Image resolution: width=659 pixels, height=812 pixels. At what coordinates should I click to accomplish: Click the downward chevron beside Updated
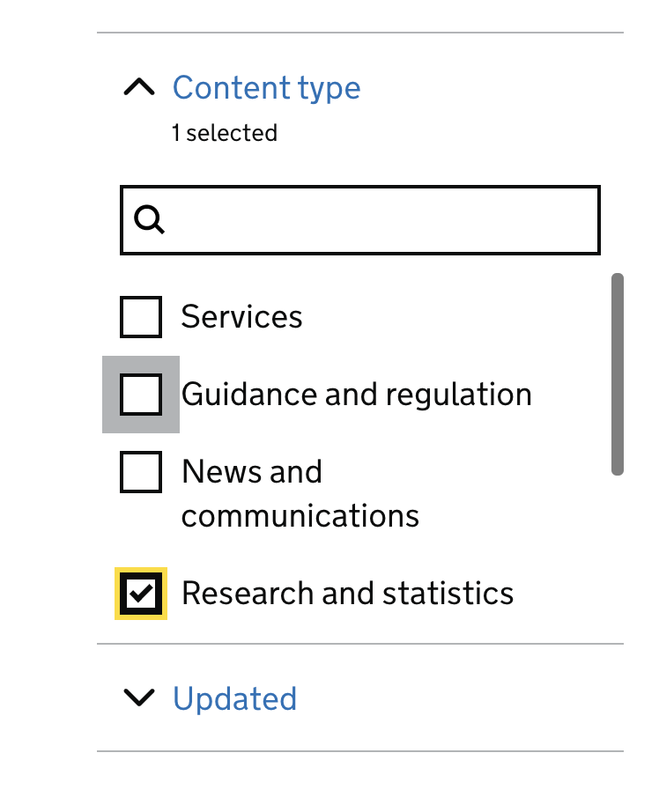pyautogui.click(x=139, y=698)
